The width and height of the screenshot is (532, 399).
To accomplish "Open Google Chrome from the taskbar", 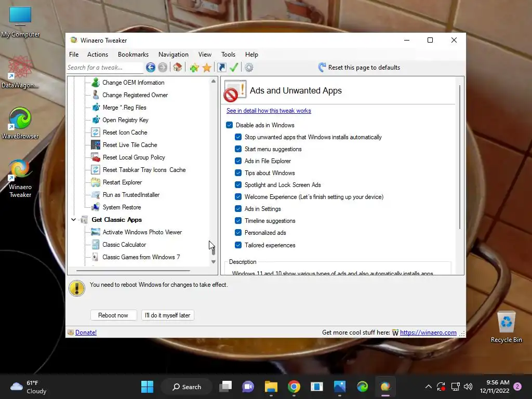I will click(x=294, y=387).
